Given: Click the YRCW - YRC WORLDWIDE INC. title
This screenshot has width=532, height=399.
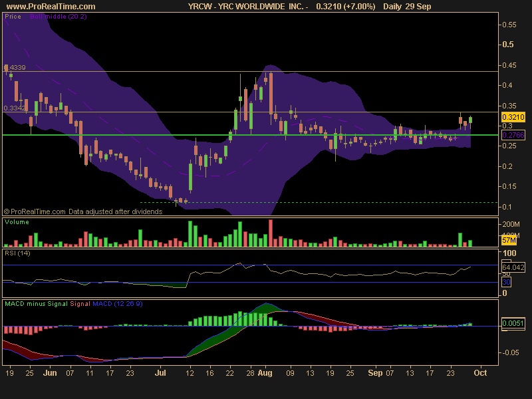Looking at the screenshot, I should (247, 6).
